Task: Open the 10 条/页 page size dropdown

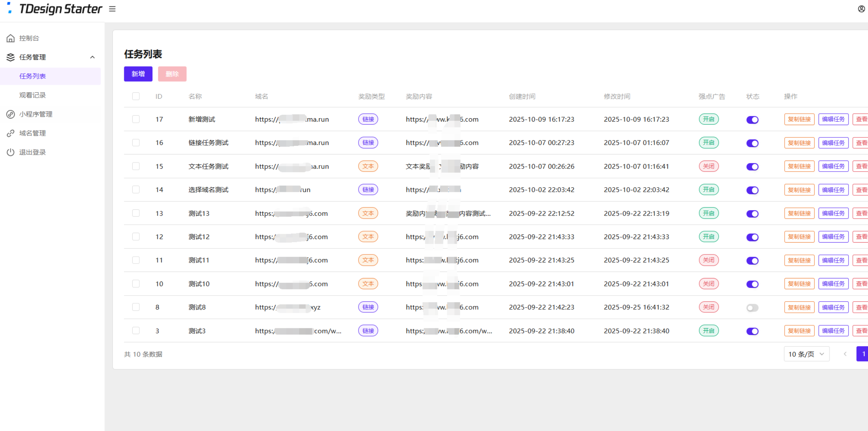Action: pyautogui.click(x=806, y=354)
